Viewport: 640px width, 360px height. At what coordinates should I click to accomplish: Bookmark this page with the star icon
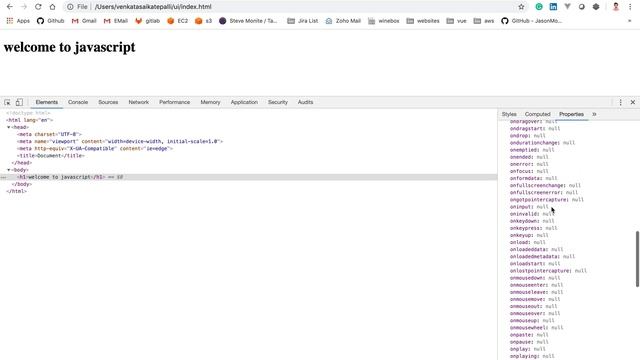[521, 7]
